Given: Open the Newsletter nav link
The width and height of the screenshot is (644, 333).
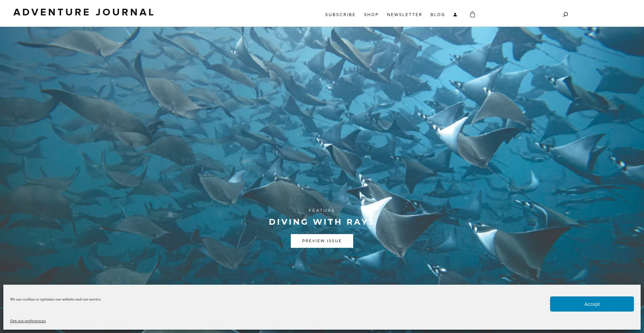Looking at the screenshot, I should (404, 15).
